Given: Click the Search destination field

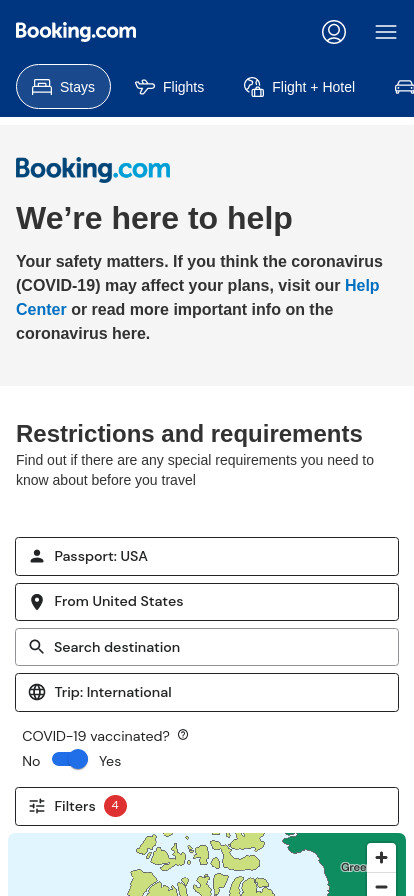Looking at the screenshot, I should coord(207,647).
